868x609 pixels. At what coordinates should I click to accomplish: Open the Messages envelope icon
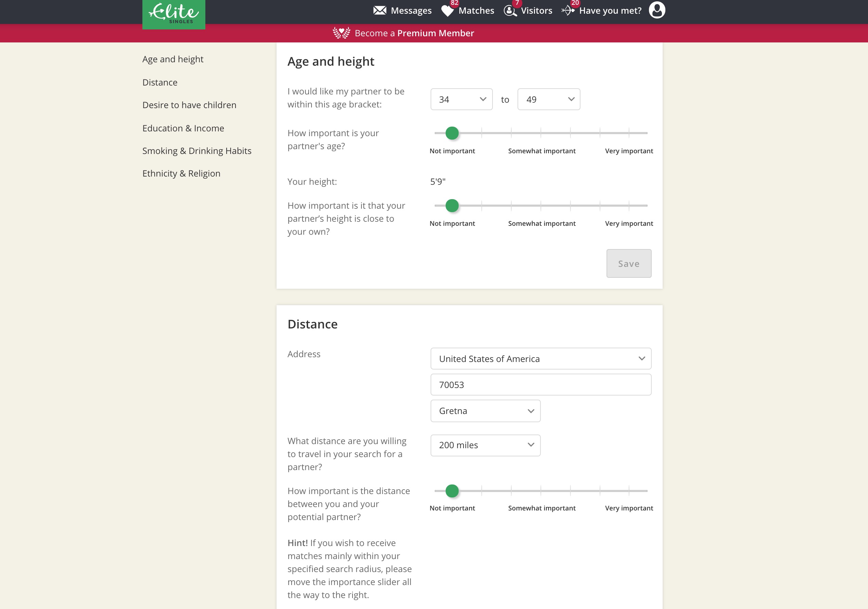point(380,11)
